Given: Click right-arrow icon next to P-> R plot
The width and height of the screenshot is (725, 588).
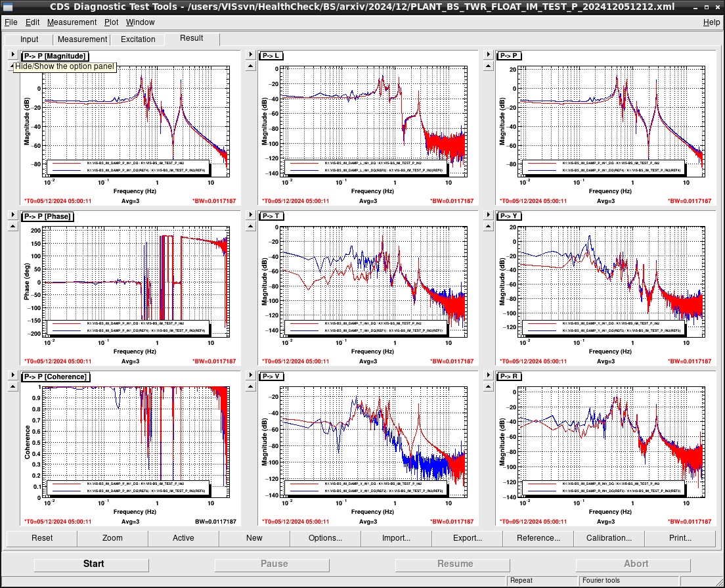Looking at the screenshot, I should pos(489,375).
